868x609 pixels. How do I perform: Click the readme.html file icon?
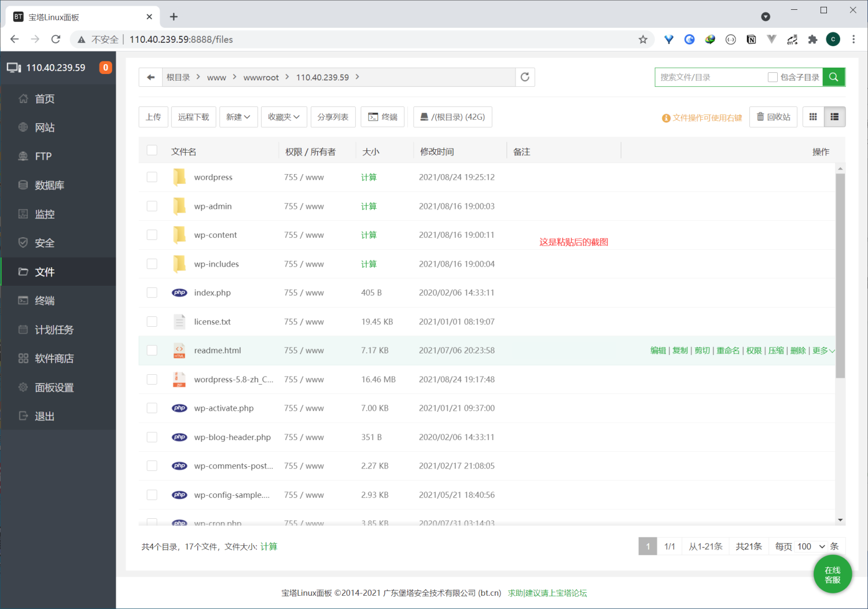click(179, 350)
